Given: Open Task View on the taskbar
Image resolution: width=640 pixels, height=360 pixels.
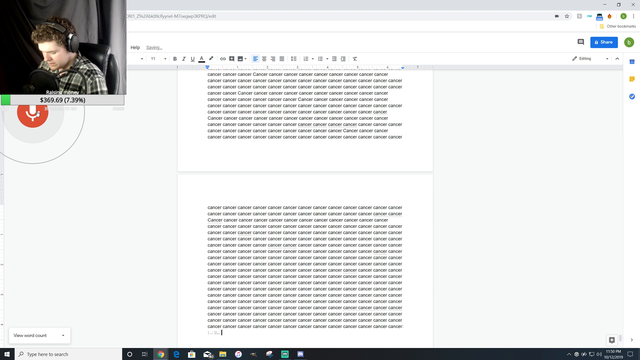Looking at the screenshot, I should [144, 354].
